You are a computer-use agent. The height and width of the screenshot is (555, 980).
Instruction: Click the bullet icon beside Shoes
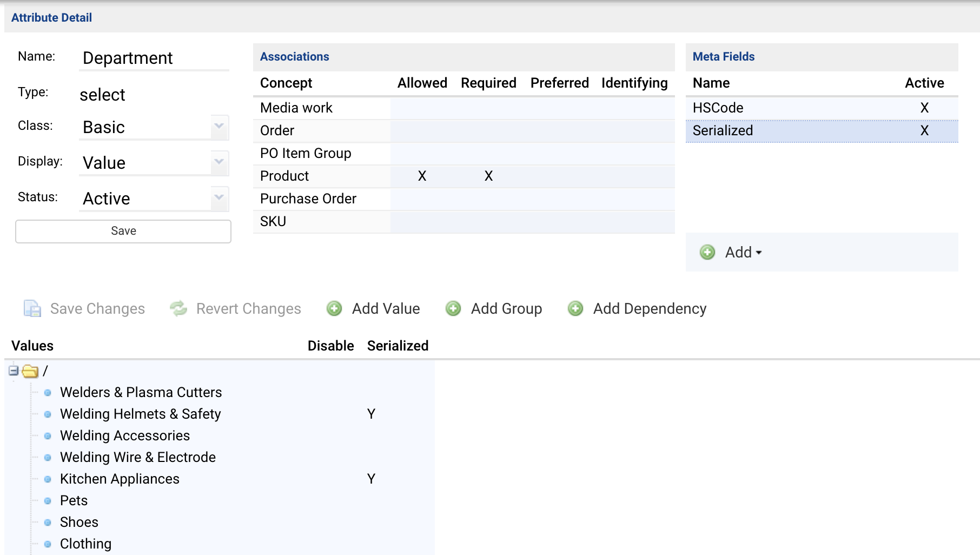pyautogui.click(x=48, y=523)
